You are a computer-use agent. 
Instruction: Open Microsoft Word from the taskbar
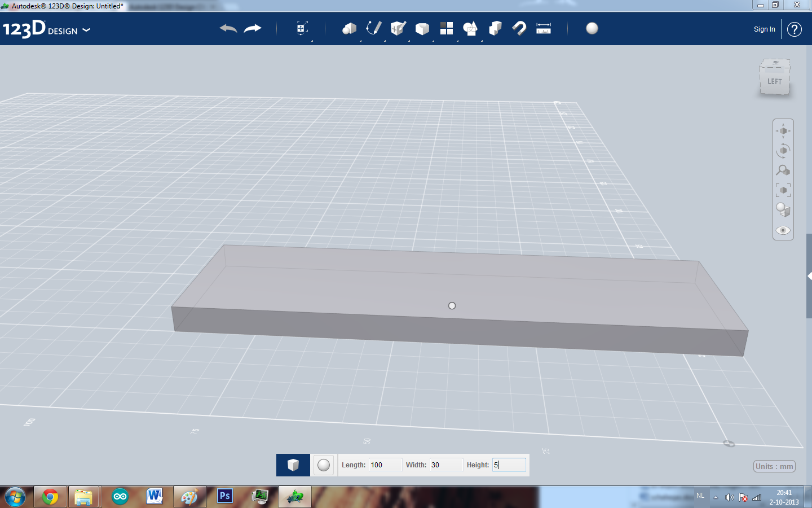pyautogui.click(x=155, y=497)
